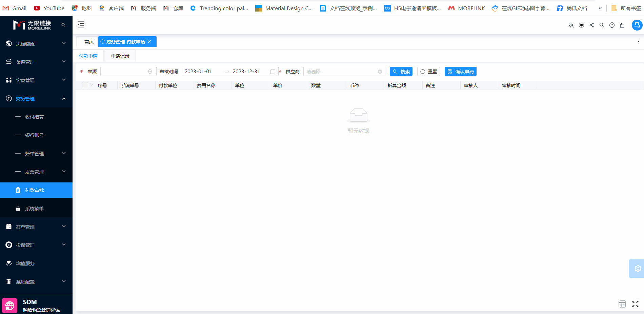The image size is (644, 314).
Task: Expand the 投保管理 menu
Action: tap(36, 245)
